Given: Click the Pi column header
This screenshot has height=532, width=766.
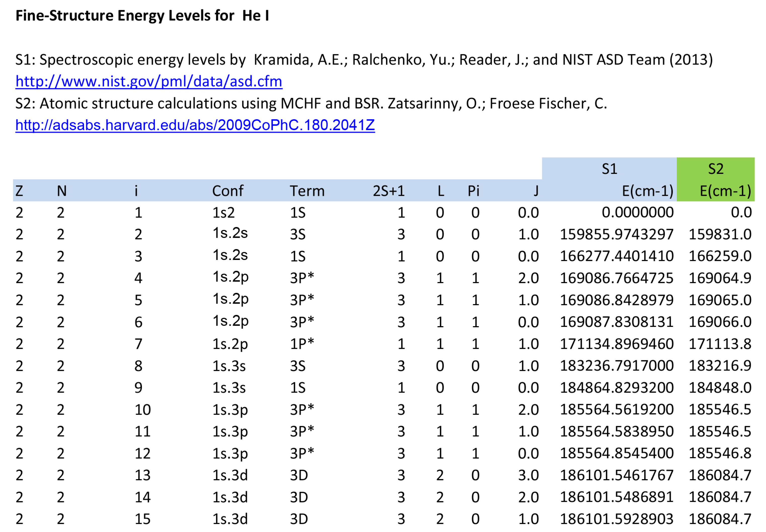Looking at the screenshot, I should [473, 191].
